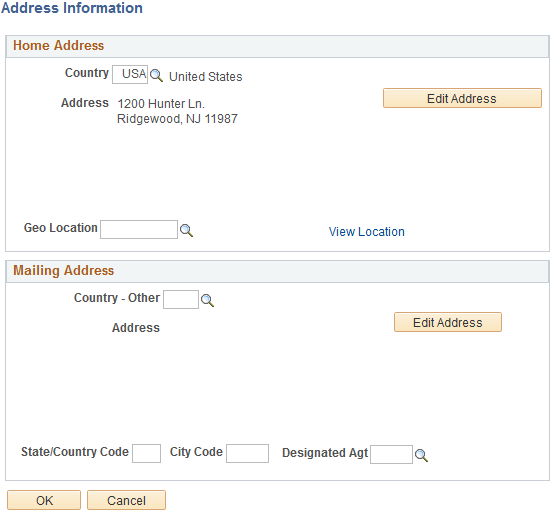Image resolution: width=560 pixels, height=515 pixels.
Task: Open the Designated Agt lookup magnifier
Action: pyautogui.click(x=421, y=455)
